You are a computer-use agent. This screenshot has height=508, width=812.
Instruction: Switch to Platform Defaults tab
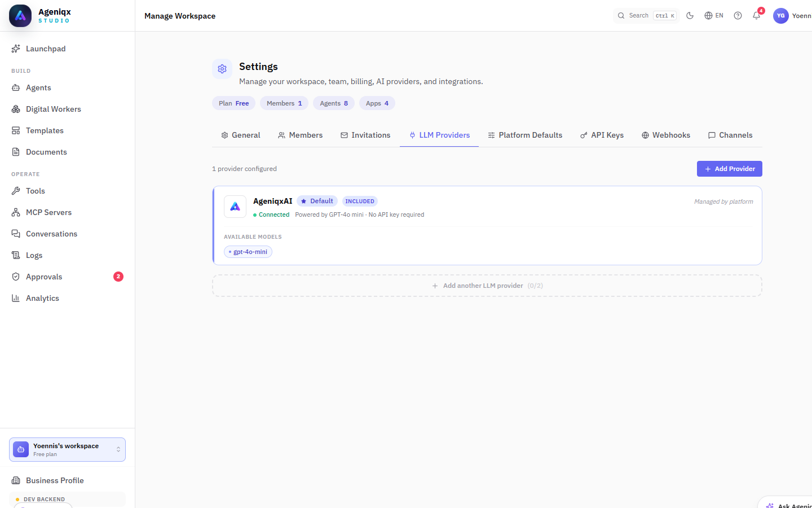click(x=525, y=135)
